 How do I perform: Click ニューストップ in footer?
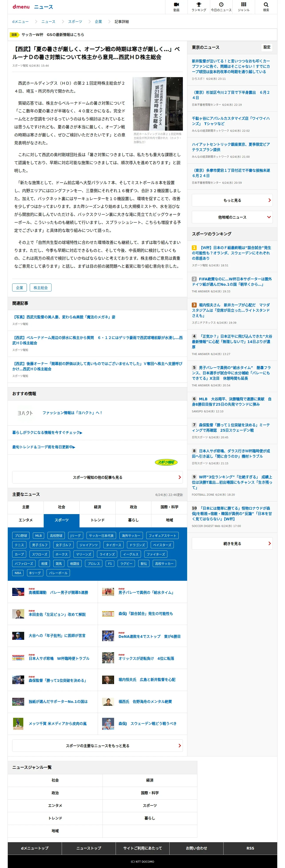pyautogui.click(x=89, y=848)
